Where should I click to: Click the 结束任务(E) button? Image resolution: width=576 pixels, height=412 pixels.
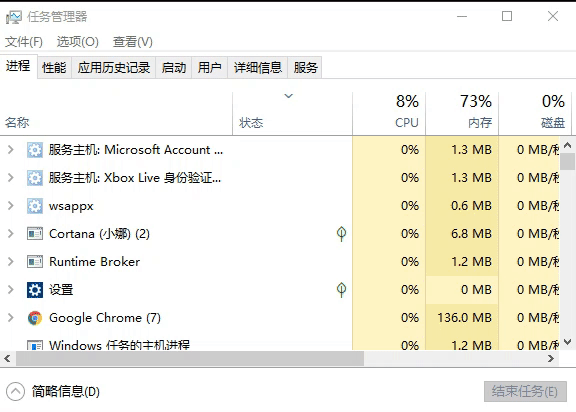point(525,392)
